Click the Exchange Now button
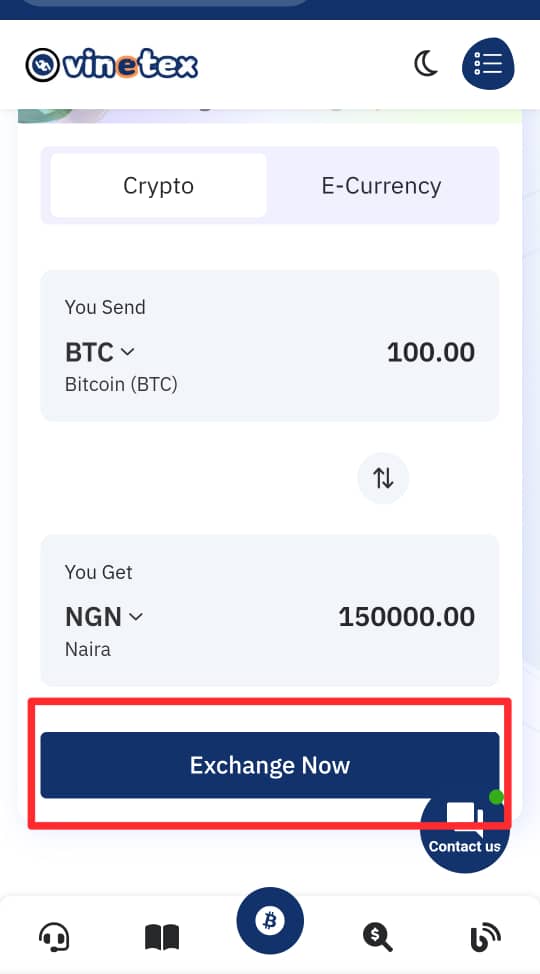This screenshot has height=974, width=540. coord(270,765)
